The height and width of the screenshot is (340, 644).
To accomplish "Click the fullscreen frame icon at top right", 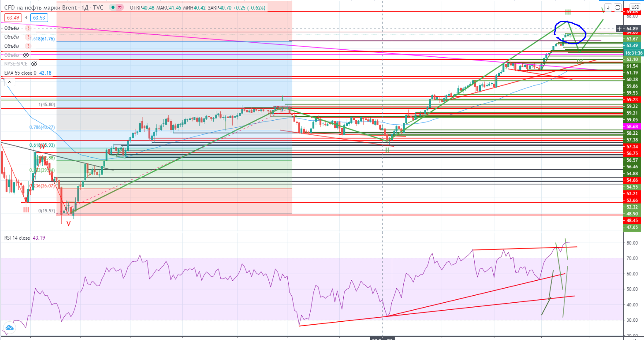I will coord(617,7).
